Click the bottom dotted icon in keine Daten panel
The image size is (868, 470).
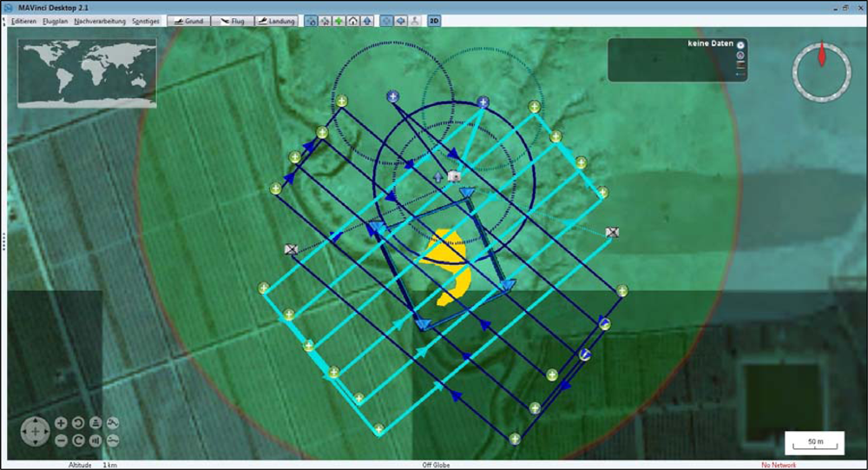point(740,74)
